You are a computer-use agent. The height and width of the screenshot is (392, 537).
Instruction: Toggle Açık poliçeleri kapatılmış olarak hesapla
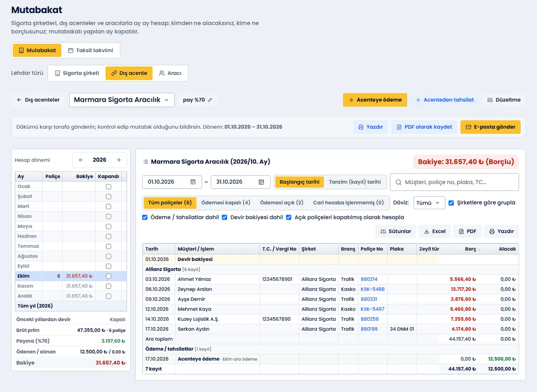[289, 217]
